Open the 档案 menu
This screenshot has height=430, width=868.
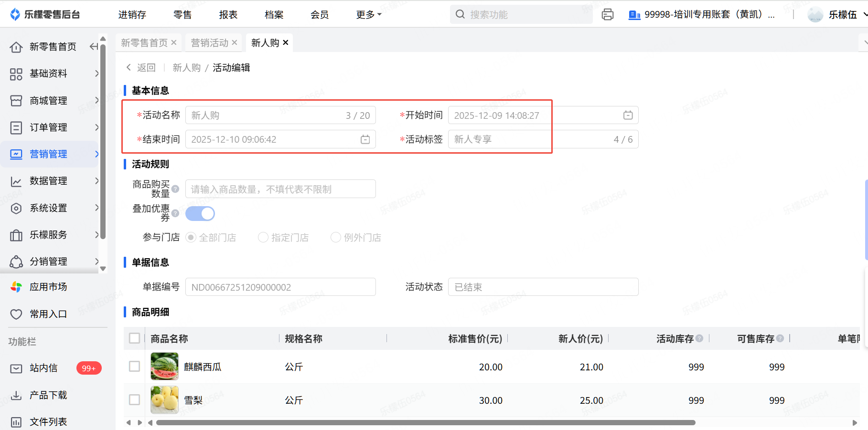(x=274, y=15)
